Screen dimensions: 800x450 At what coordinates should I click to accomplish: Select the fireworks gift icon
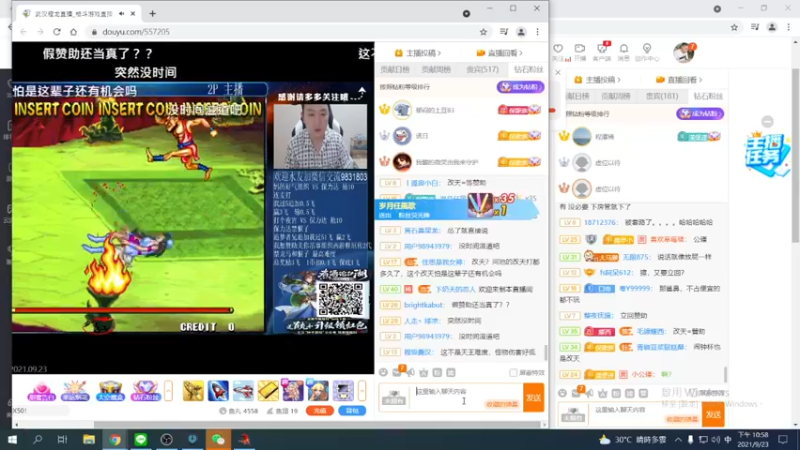pyautogui.click(x=75, y=391)
